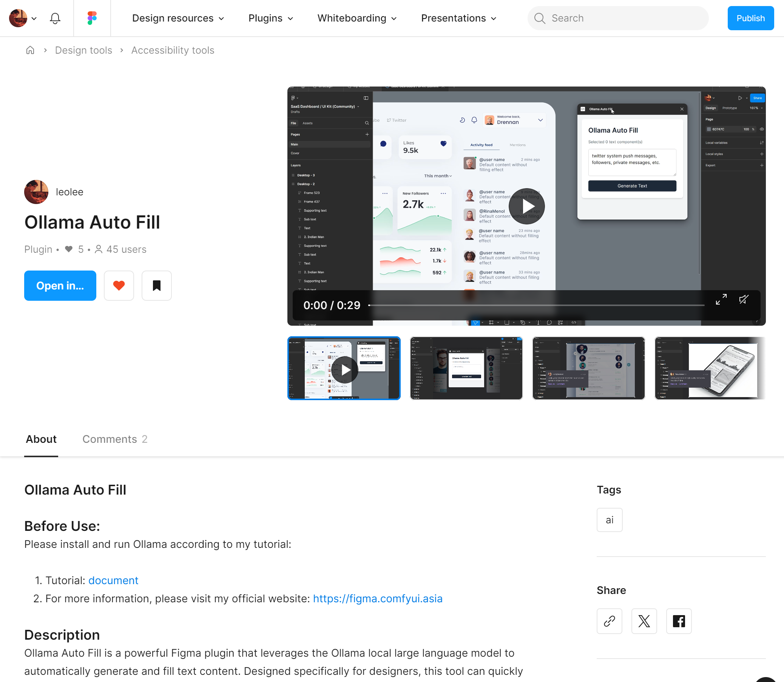Click the layers search icon in preview
Screen dimensions: 784x682
point(367,123)
